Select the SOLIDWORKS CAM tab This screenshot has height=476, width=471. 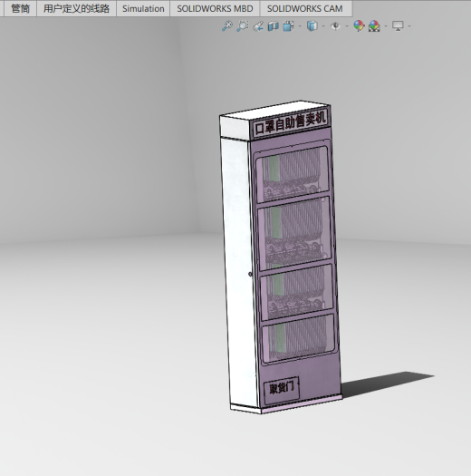point(305,8)
